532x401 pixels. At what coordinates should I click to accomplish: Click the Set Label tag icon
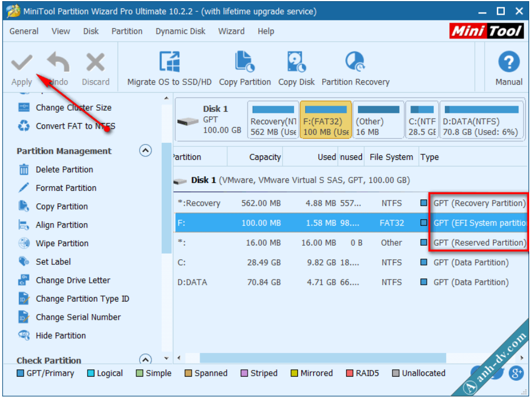[x=24, y=261]
